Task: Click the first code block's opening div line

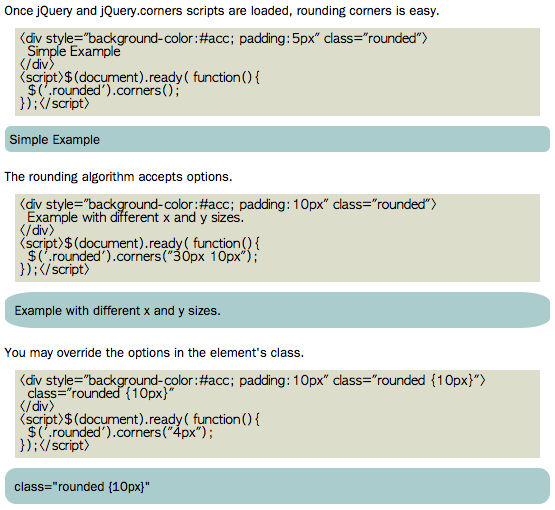Action: 224,38
